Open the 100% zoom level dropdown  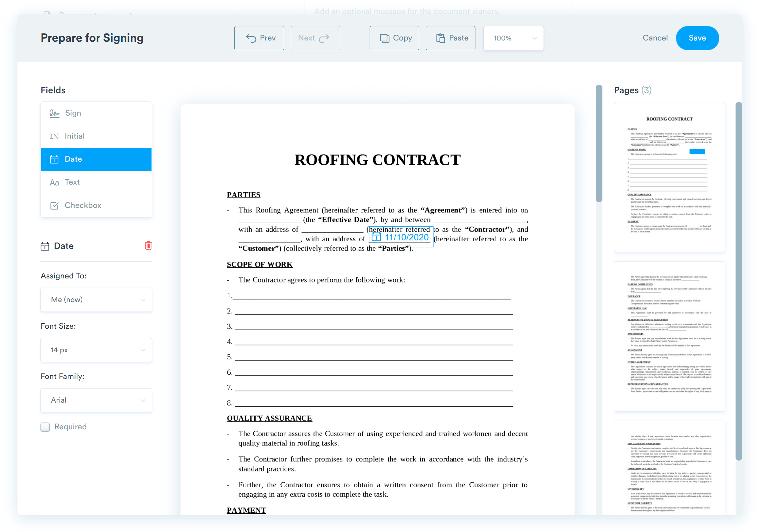pyautogui.click(x=513, y=38)
